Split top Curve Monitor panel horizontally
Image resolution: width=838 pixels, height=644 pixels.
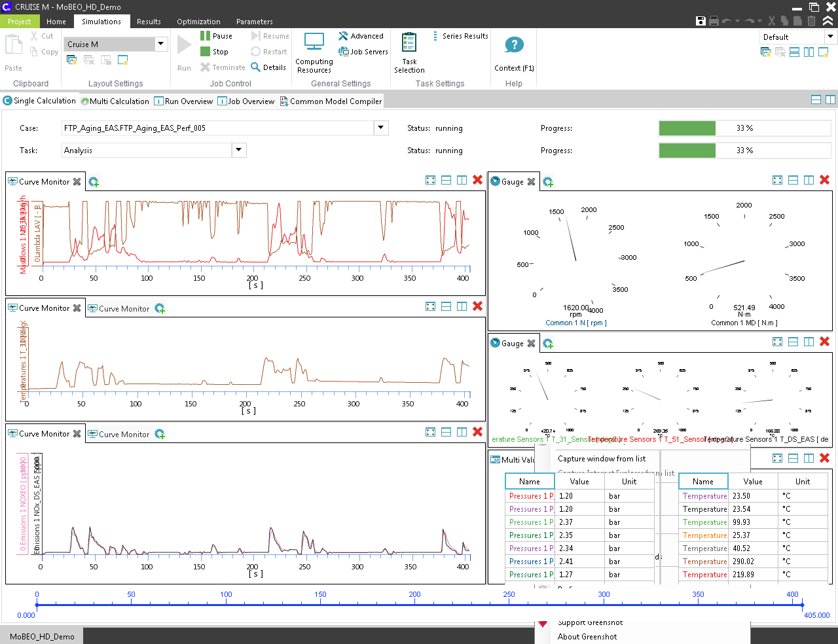446,180
